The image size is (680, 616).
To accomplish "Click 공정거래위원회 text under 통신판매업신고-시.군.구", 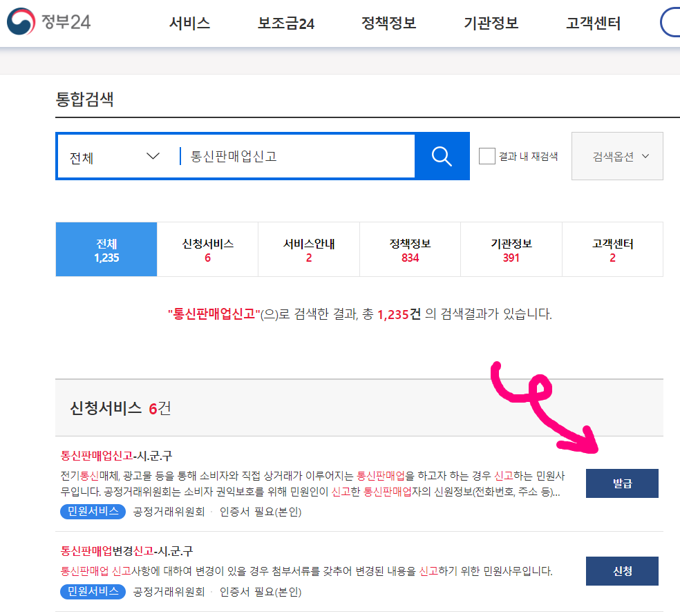I will point(169,512).
